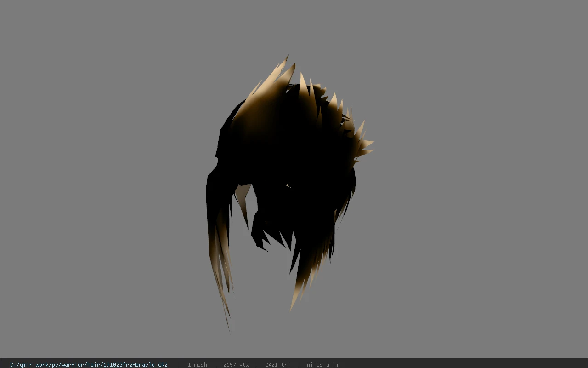Select the 'nincs anim' status label
The image size is (588, 368).
click(323, 365)
